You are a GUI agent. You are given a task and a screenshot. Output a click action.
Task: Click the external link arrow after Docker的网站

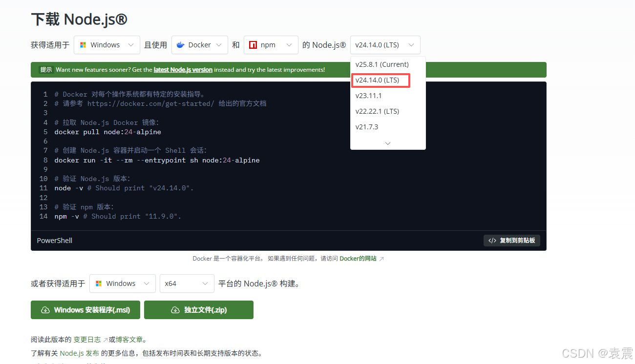pos(381,259)
